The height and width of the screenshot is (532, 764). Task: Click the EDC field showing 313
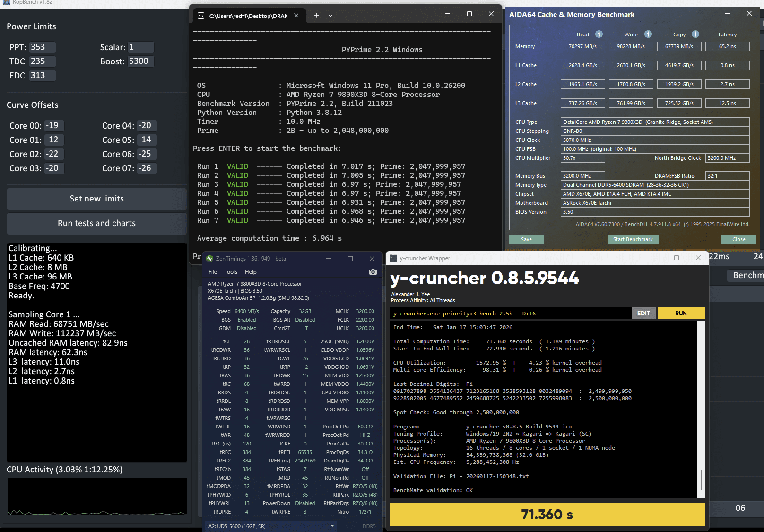(x=43, y=76)
